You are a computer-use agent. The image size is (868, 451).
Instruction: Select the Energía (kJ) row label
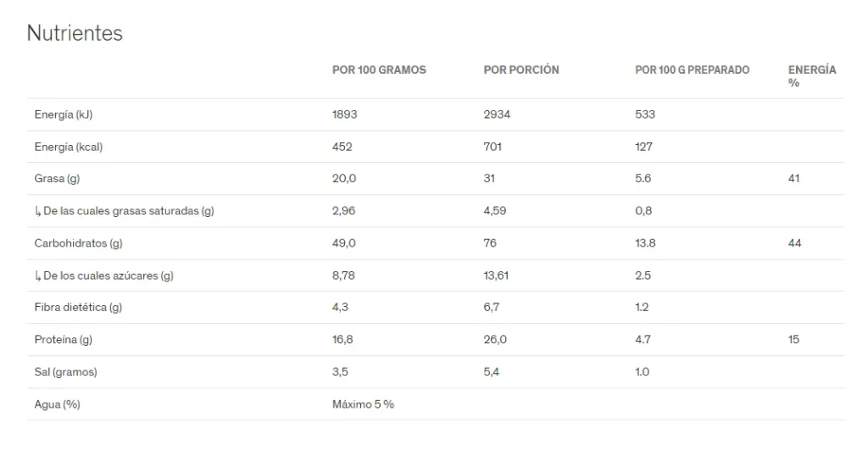click(63, 114)
